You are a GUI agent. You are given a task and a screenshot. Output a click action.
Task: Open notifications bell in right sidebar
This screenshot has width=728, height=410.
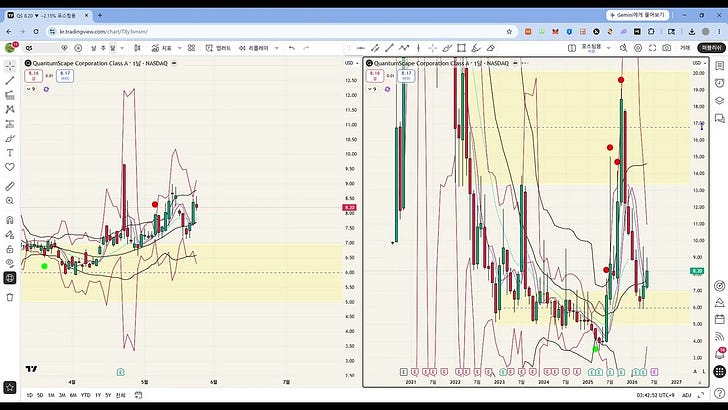tap(720, 354)
